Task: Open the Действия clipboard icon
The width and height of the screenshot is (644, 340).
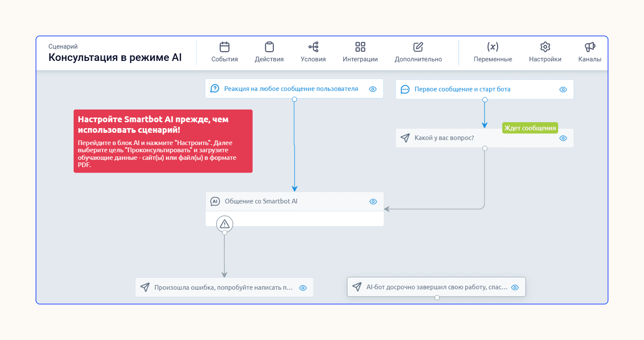Action: (x=269, y=47)
